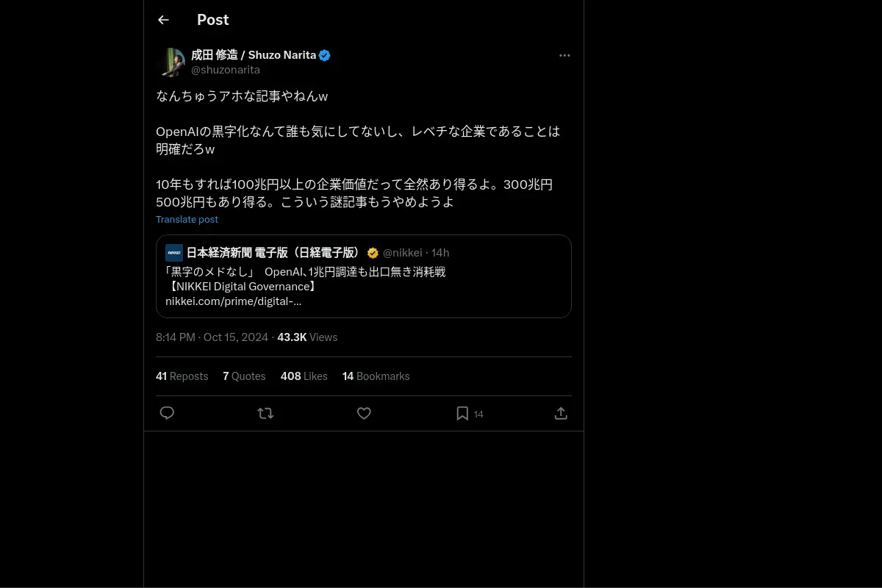Toggle the like heart icon

(364, 413)
